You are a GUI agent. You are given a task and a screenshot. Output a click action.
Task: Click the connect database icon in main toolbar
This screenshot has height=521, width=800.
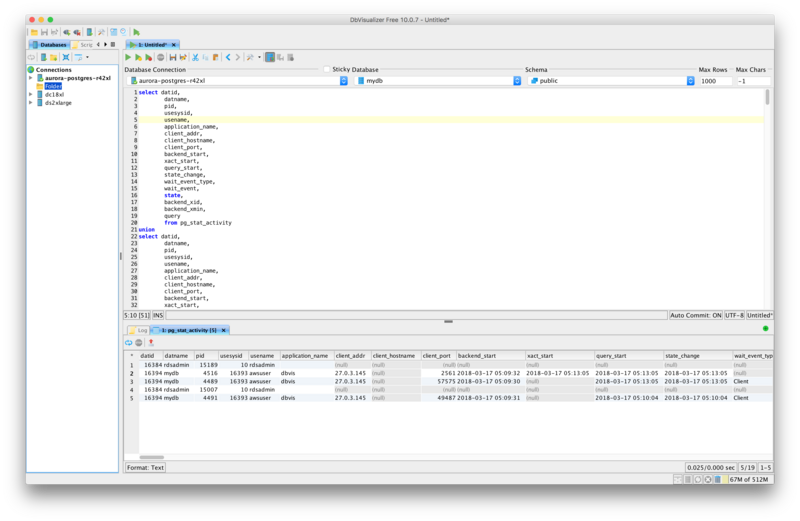click(67, 32)
